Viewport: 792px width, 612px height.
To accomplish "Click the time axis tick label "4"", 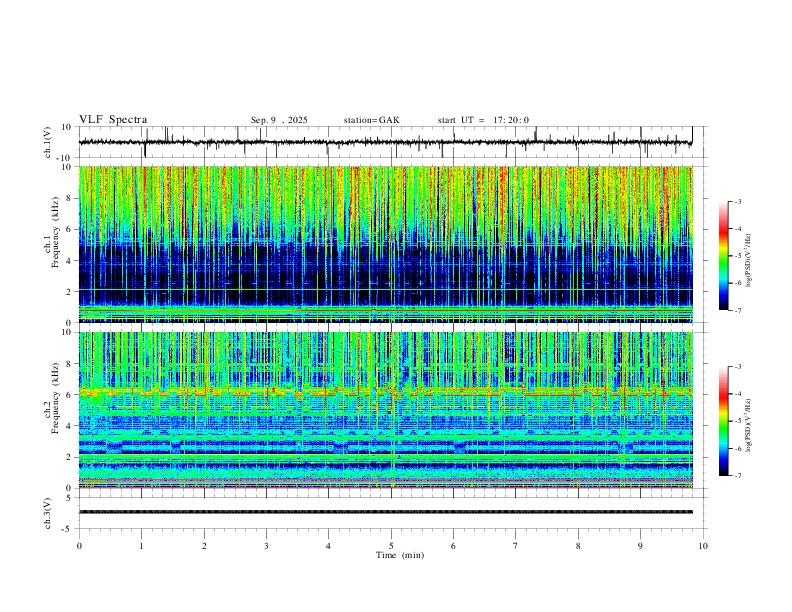I will [x=328, y=546].
